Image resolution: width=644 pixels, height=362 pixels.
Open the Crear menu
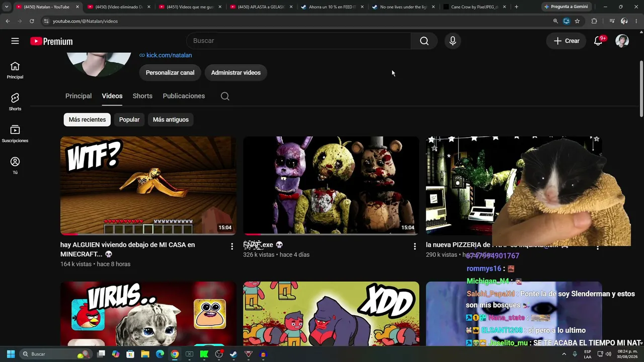click(x=567, y=41)
